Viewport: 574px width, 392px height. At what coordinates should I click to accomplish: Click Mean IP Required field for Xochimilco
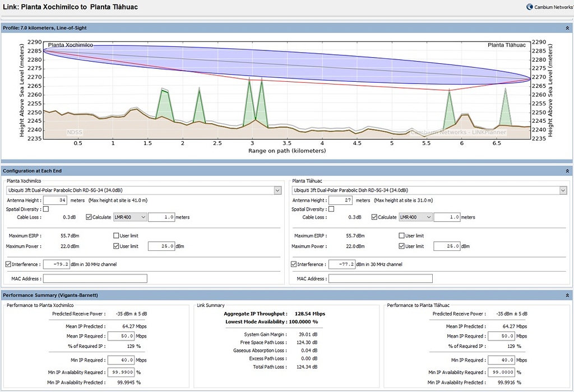pos(121,335)
